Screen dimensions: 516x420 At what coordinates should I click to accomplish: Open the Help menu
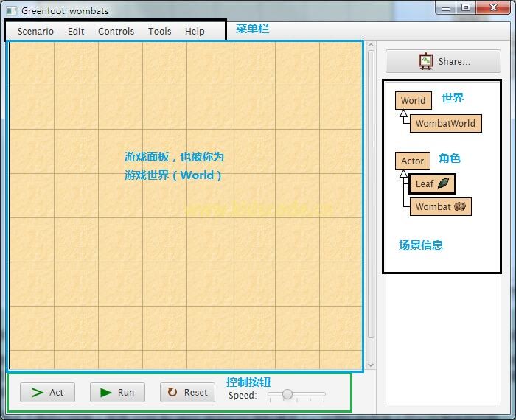coord(195,31)
